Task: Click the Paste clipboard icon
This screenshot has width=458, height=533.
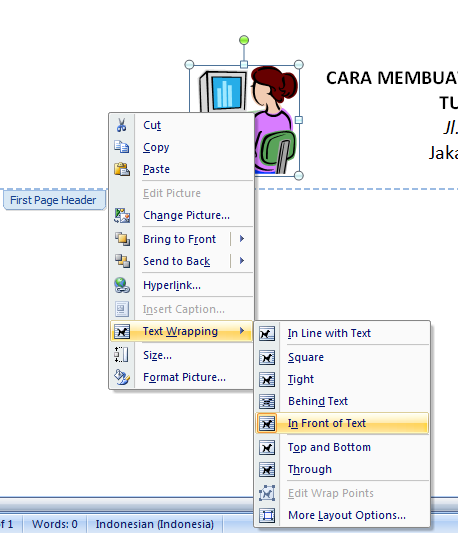Action: (122, 169)
